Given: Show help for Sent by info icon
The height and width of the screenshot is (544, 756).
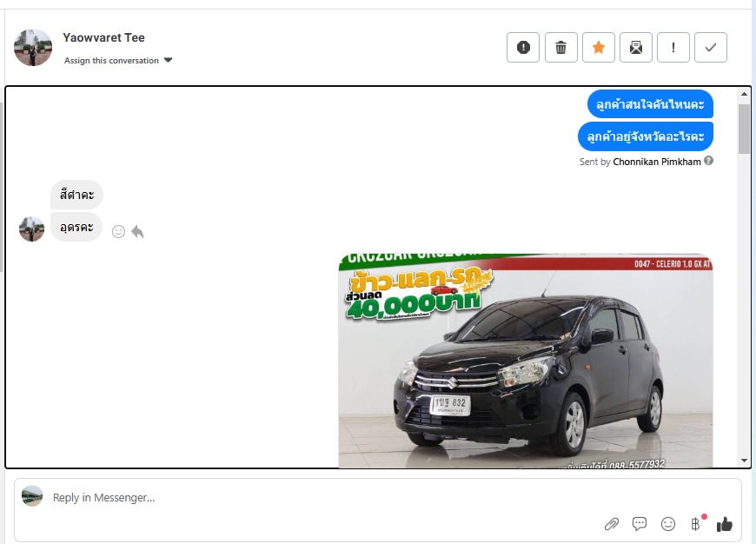Looking at the screenshot, I should [708, 161].
